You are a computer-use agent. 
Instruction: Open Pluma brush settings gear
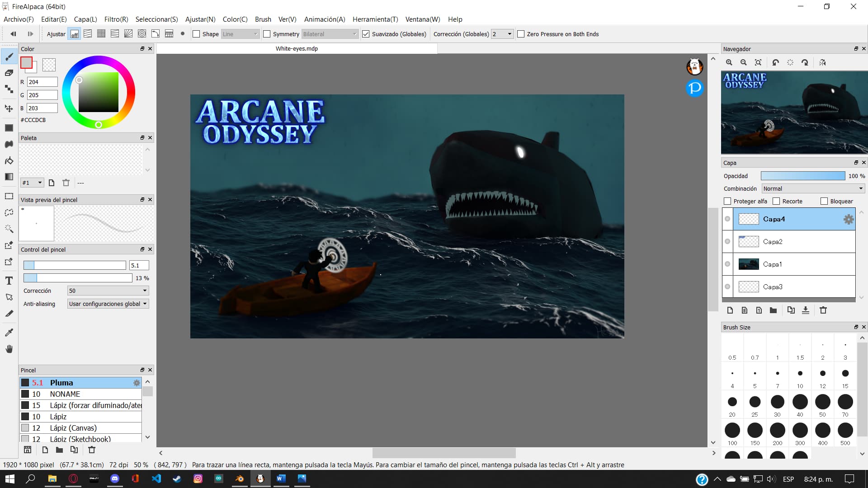(137, 383)
